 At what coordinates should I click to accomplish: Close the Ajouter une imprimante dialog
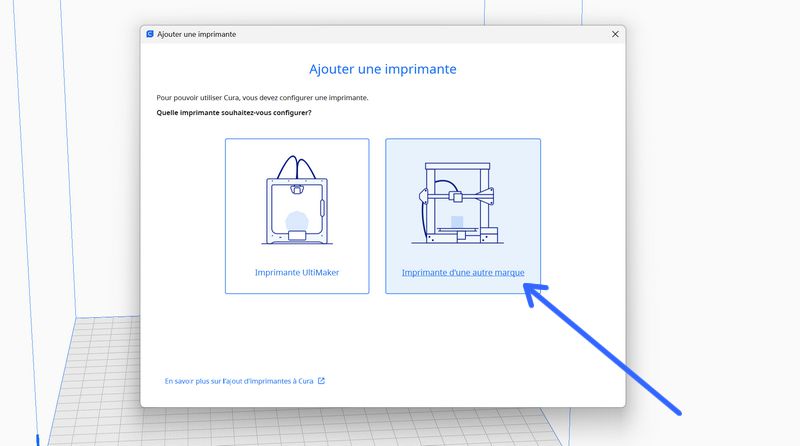tap(615, 34)
